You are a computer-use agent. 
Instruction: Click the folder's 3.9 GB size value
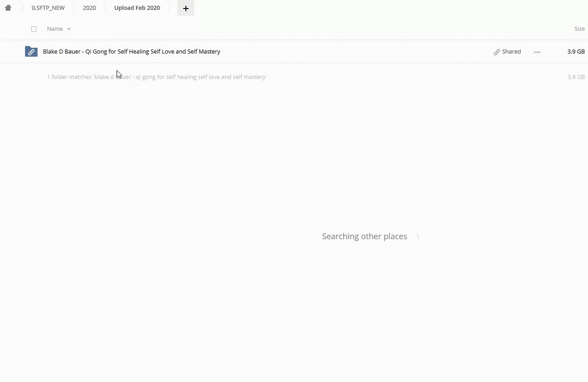point(575,51)
